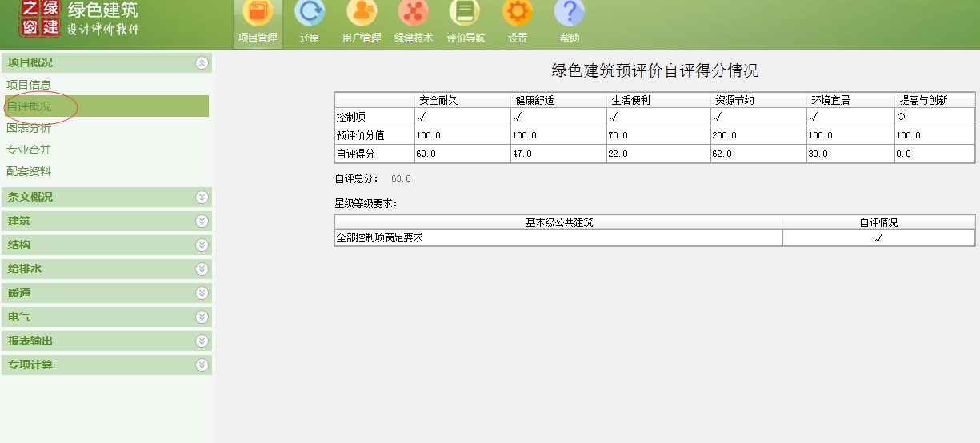Open the 绿建技术 toolbar icon

pos(414,14)
